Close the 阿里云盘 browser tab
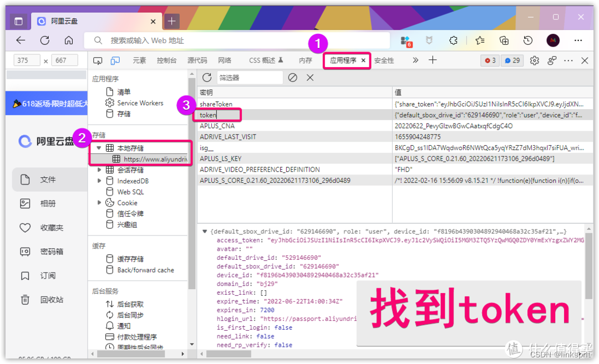 (153, 22)
